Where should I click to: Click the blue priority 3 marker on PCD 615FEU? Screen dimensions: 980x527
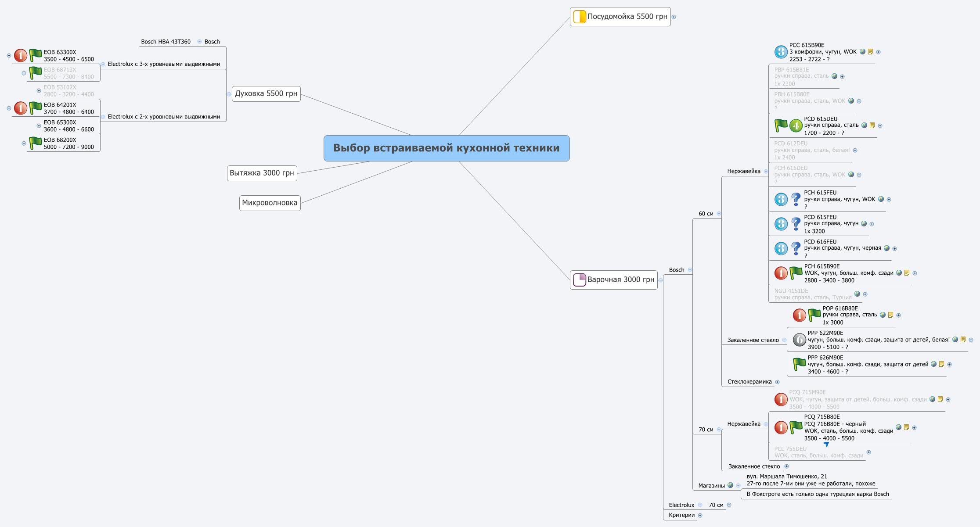click(781, 224)
